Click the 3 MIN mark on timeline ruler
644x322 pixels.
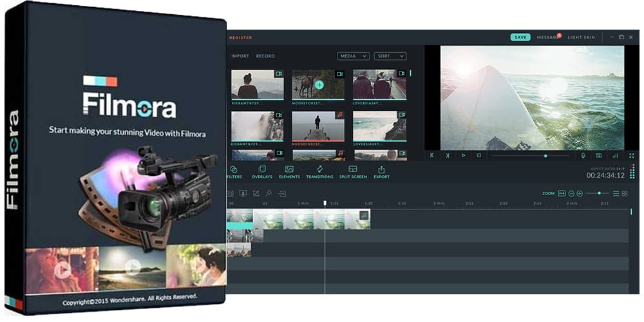coord(572,204)
